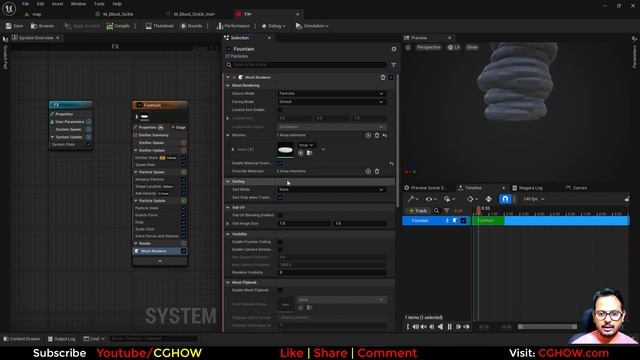
Task: Click the Show button in preview
Action: tap(472, 47)
